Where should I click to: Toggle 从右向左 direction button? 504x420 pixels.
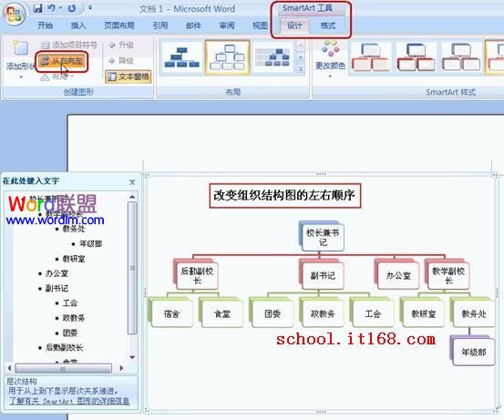[62, 61]
